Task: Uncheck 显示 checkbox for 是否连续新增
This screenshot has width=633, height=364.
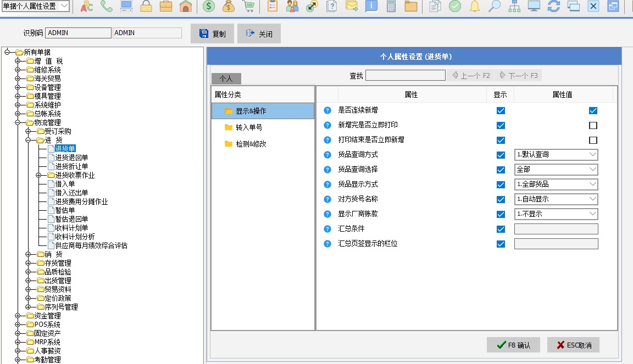Action: (x=501, y=110)
